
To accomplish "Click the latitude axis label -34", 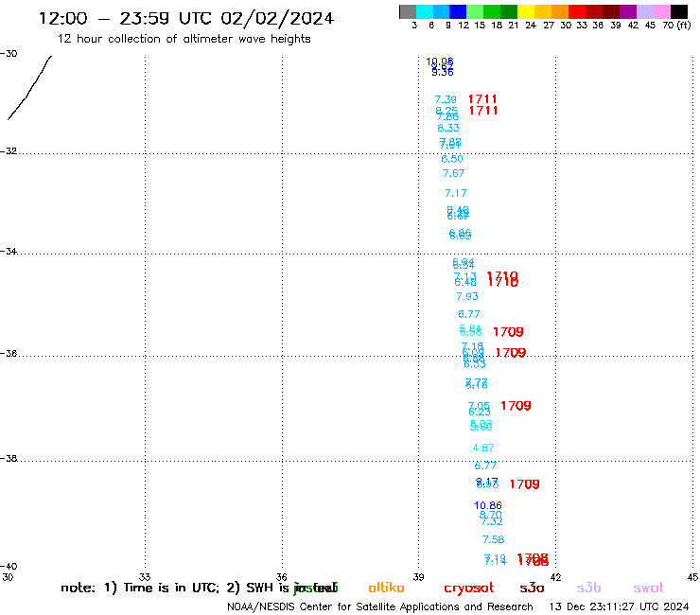I will [9, 251].
